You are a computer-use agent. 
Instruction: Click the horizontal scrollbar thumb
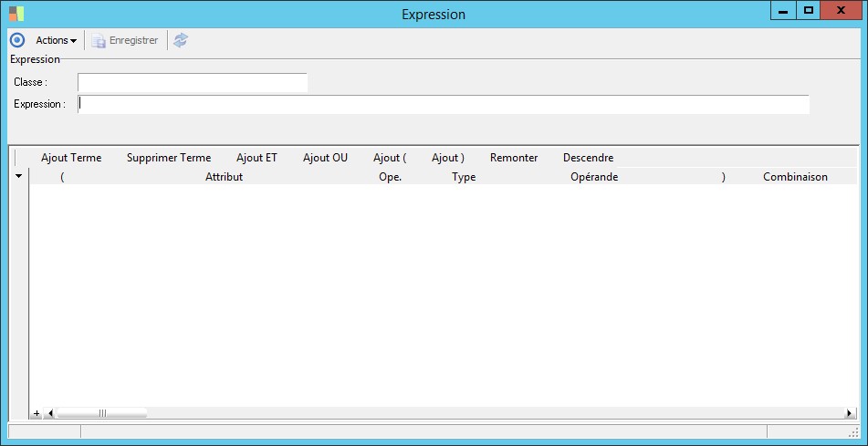(102, 413)
